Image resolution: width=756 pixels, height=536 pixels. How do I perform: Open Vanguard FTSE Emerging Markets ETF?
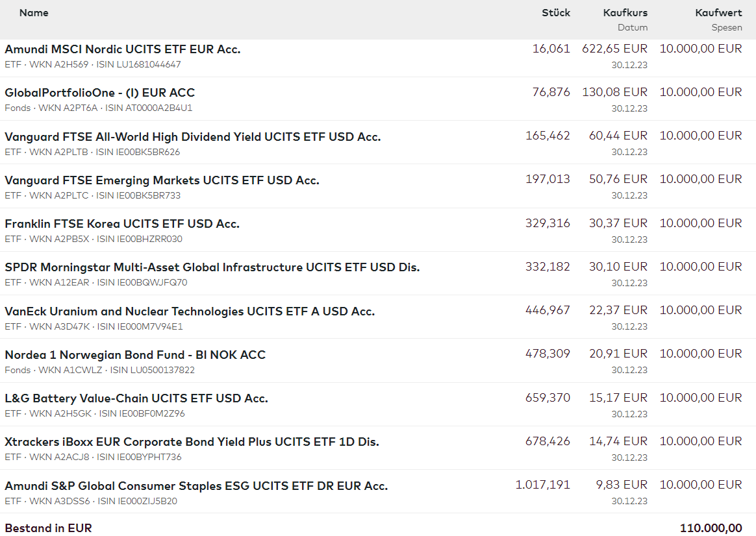point(162,180)
